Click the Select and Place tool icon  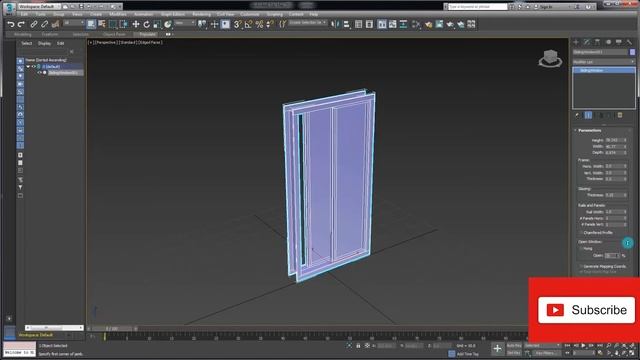(x=168, y=24)
